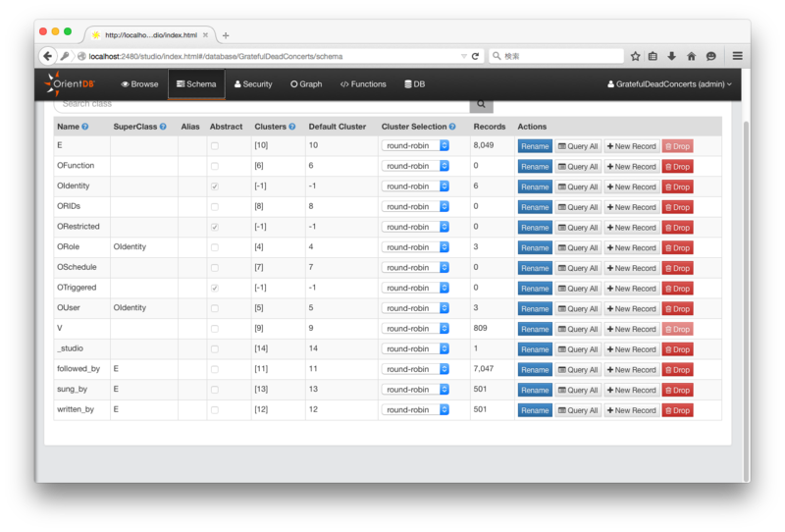
Task: Click the search class magnifier button
Action: 481,104
